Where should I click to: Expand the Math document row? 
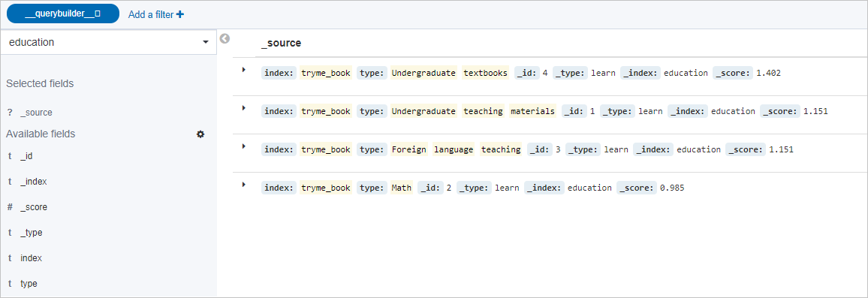243,185
